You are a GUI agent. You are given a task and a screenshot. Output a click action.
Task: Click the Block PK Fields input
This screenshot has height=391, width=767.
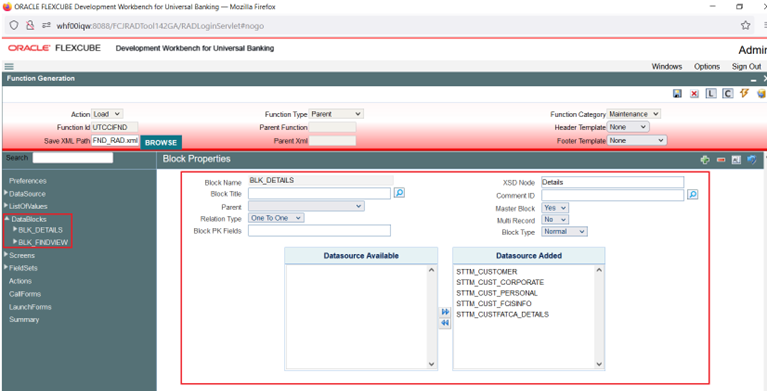[x=319, y=230]
